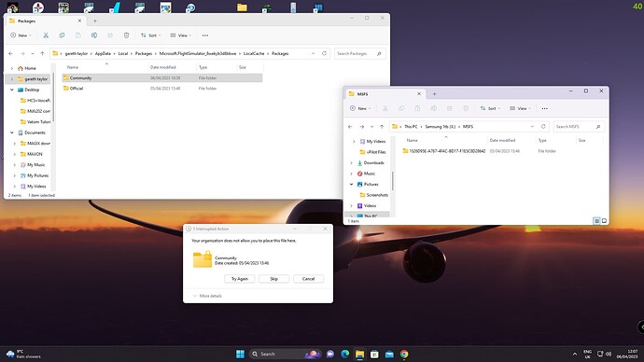
Task: Select Home in Packages navigation pane
Action: pos(30,68)
